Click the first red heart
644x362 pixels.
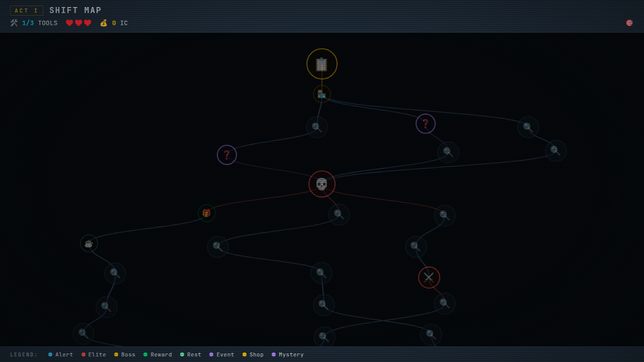coord(69,23)
